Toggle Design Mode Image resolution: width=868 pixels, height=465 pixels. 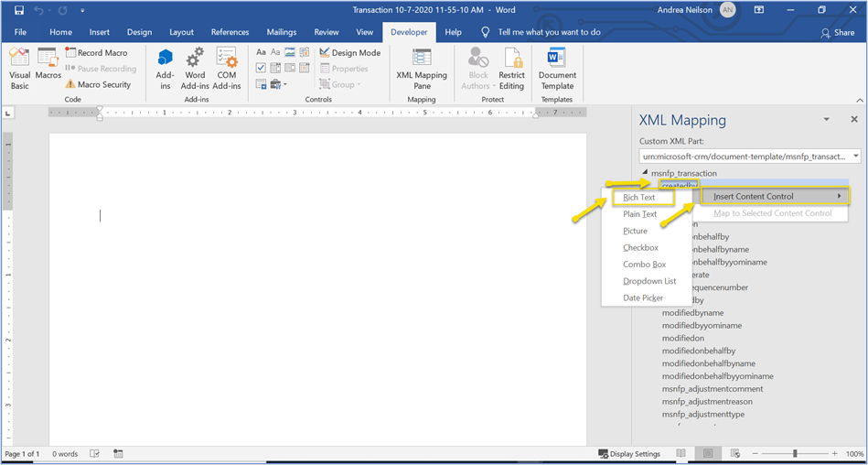coord(350,53)
